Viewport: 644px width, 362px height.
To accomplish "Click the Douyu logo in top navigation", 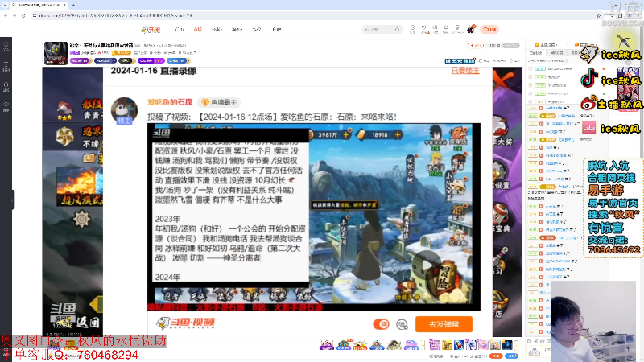I will coord(151,30).
